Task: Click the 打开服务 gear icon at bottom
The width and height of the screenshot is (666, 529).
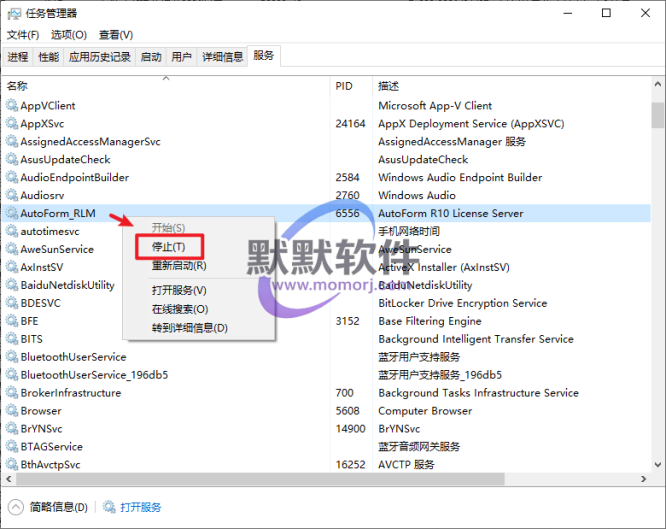Action: click(x=108, y=507)
